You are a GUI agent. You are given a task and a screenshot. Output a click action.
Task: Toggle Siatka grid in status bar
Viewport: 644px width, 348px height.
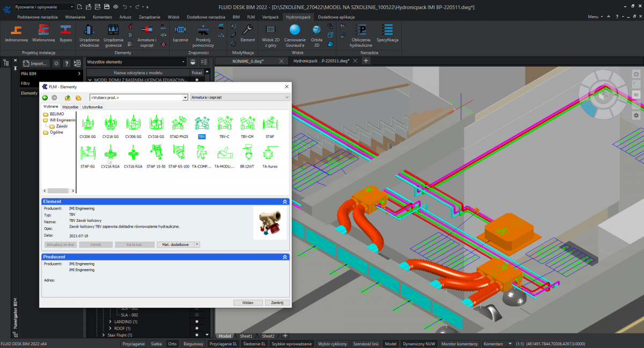click(156, 344)
